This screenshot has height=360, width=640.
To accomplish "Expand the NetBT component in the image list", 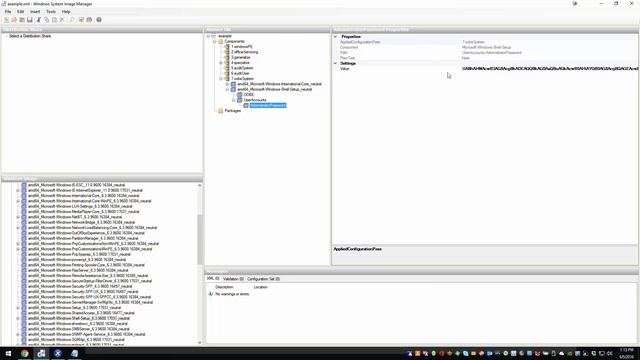I will point(18,217).
